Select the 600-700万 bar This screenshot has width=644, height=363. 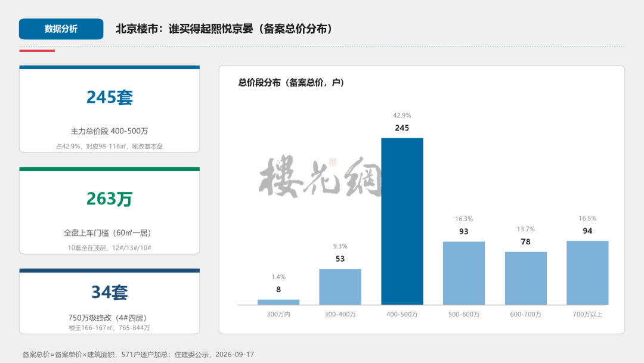pyautogui.click(x=526, y=278)
